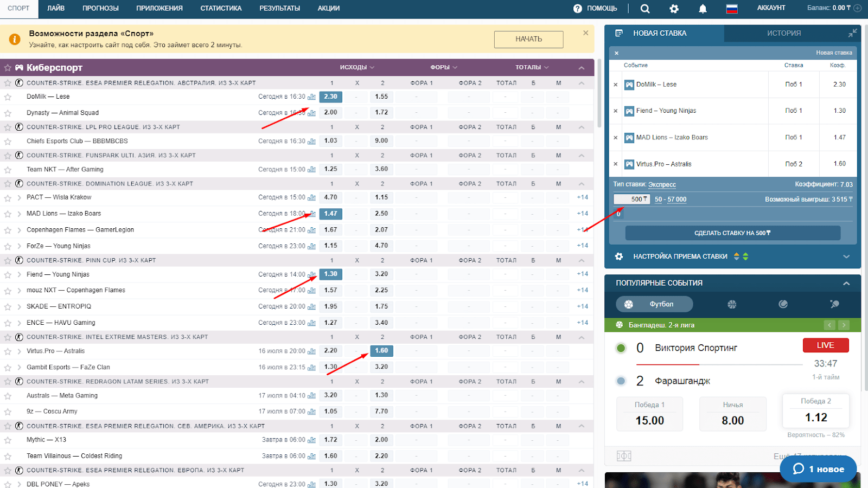
Task: Open the notifications bell icon
Action: pos(703,9)
